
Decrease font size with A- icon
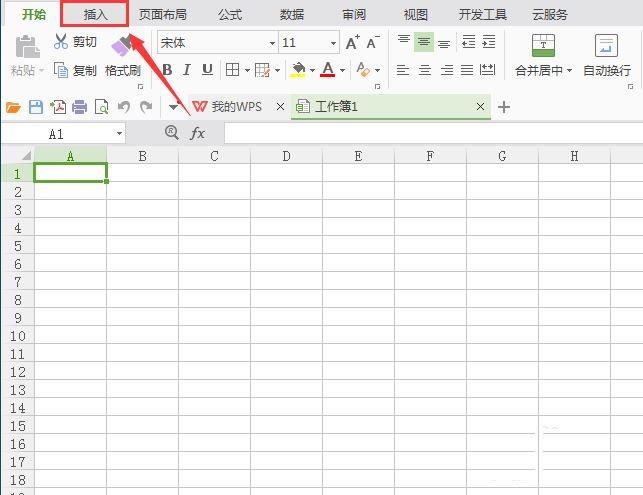pos(373,42)
